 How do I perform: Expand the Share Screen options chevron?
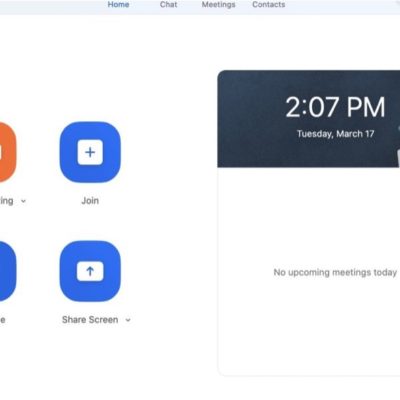tap(128, 320)
